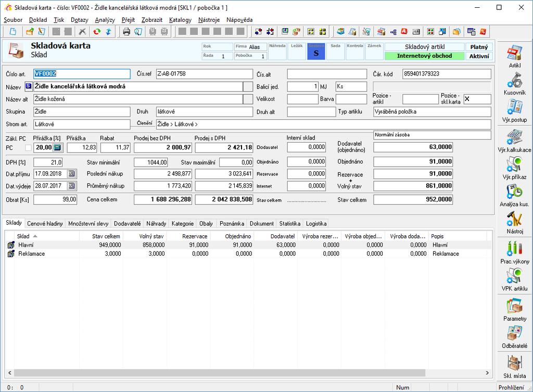Open the Typ artiklu field
The image size is (533, 392).
(x=432, y=111)
